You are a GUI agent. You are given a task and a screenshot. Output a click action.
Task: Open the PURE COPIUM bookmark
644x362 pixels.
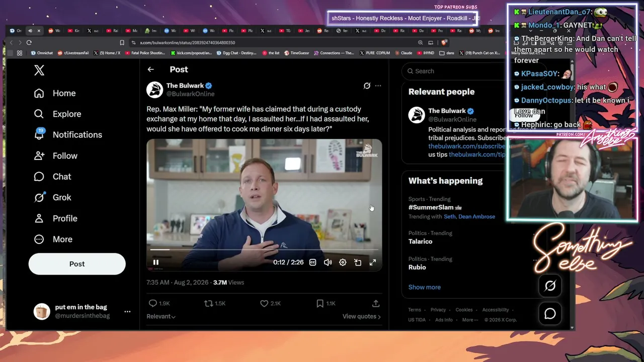tap(374, 53)
